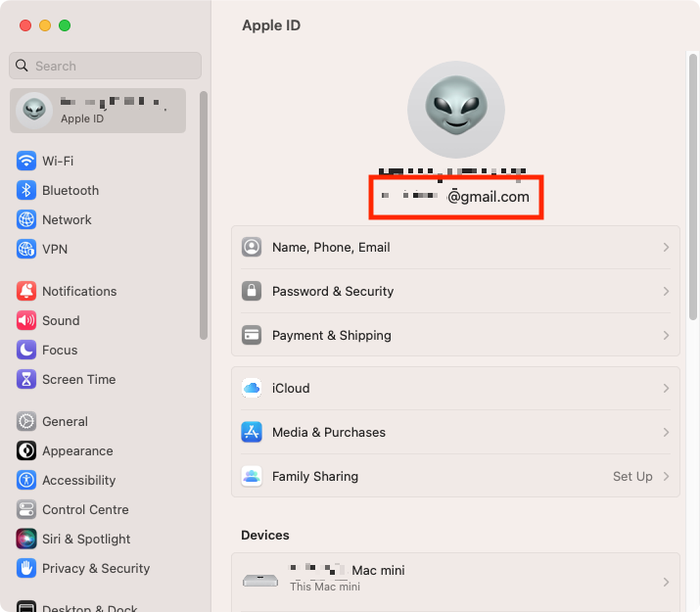Select Accessibility in the sidebar
The width and height of the screenshot is (700, 612).
point(79,481)
